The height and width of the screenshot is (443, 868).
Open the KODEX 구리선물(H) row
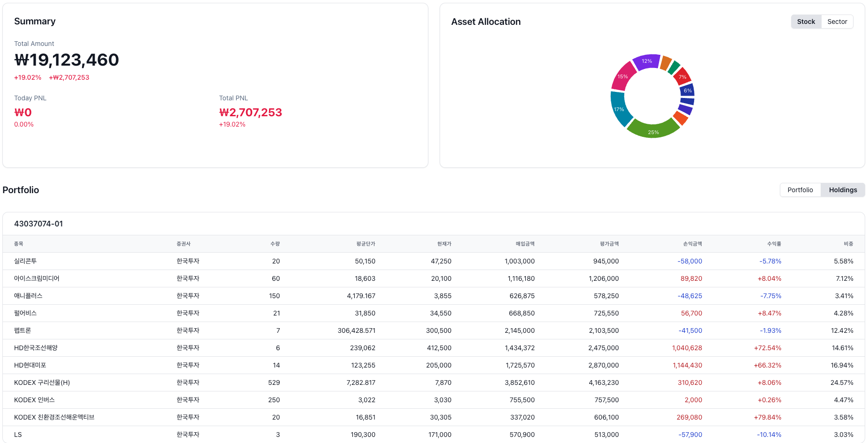coord(434,383)
